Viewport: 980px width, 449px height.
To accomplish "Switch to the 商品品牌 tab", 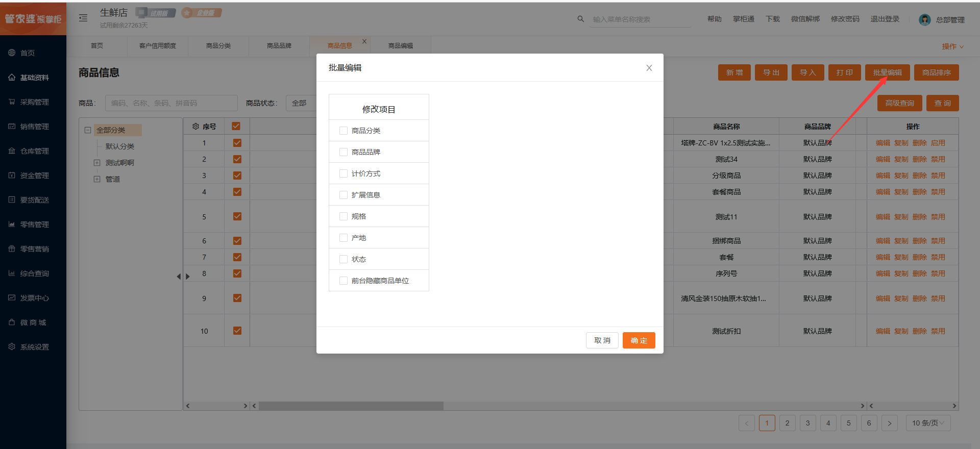I will tap(279, 45).
